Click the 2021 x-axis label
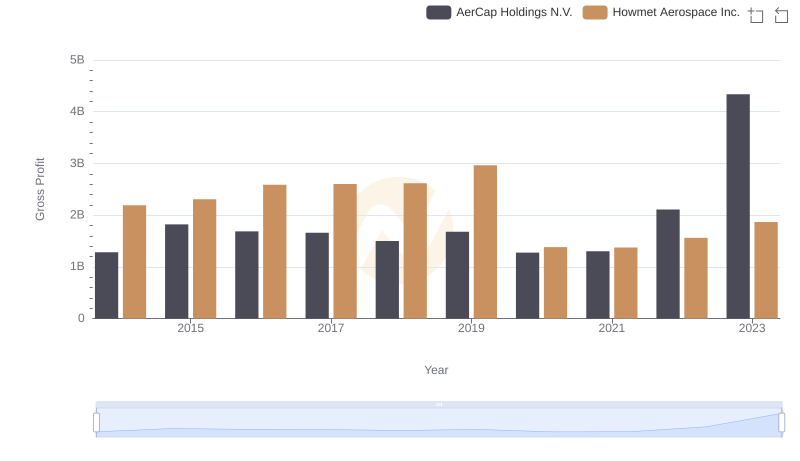The width and height of the screenshot is (800, 461). tap(611, 328)
